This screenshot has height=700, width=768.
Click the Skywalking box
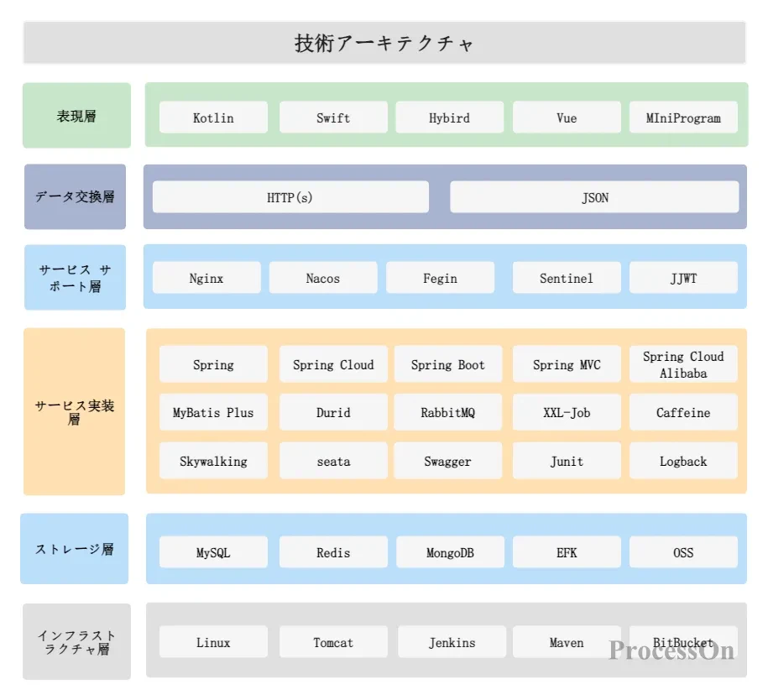pyautogui.click(x=212, y=461)
